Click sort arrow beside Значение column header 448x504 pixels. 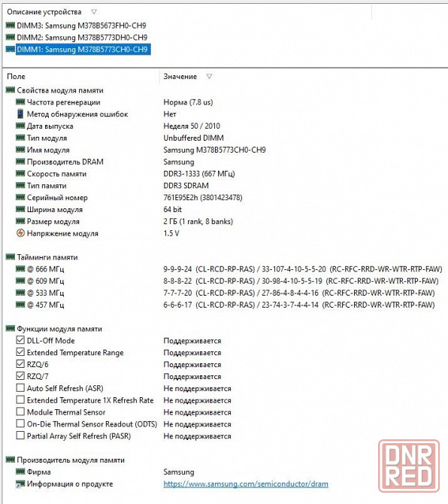[x=209, y=77]
